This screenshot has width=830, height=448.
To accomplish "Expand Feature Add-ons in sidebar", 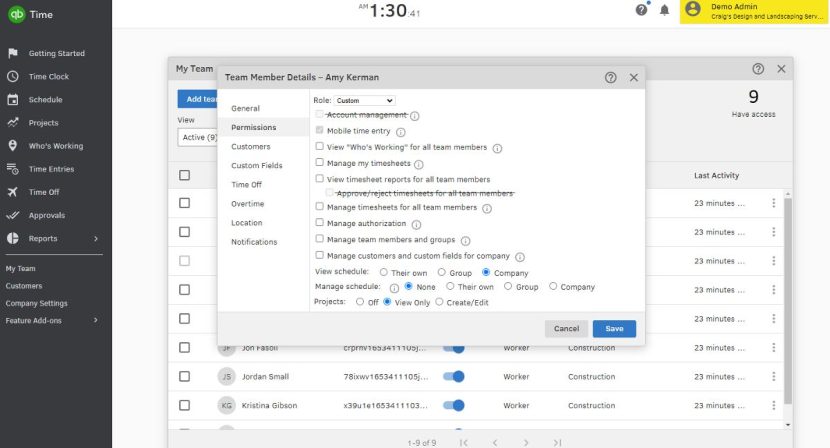I will [96, 320].
